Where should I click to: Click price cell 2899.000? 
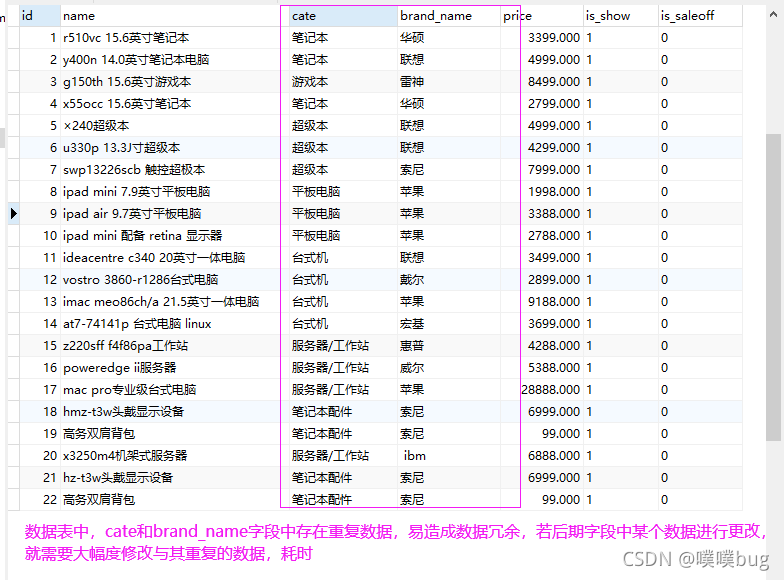(x=542, y=280)
